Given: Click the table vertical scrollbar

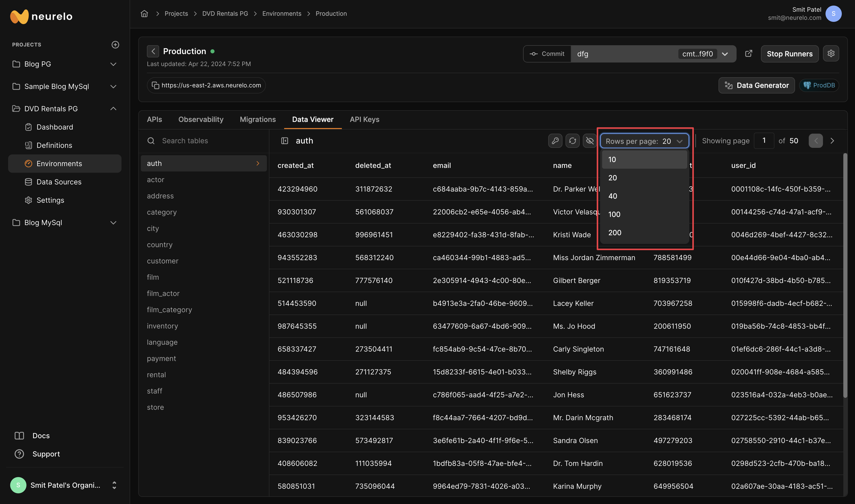Looking at the screenshot, I should coord(845,275).
